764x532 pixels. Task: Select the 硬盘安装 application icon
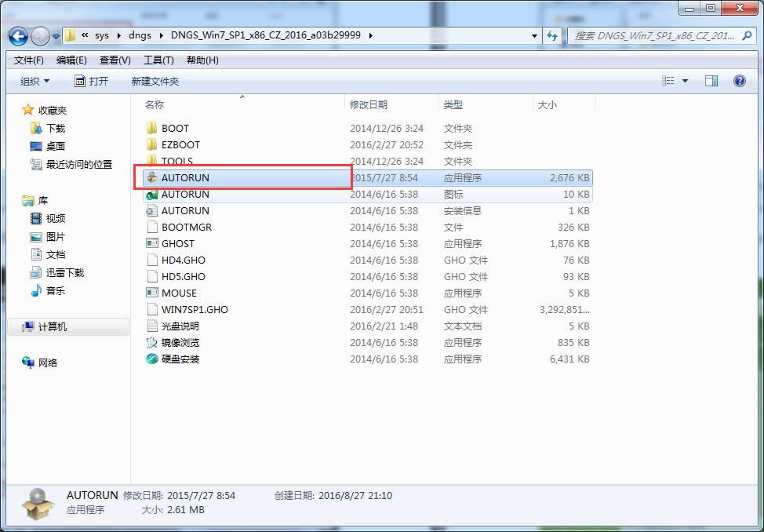click(x=152, y=359)
